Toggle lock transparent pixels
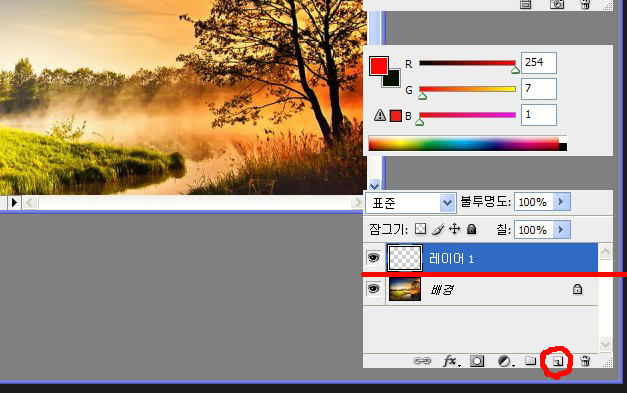The width and height of the screenshot is (627, 393). [420, 229]
